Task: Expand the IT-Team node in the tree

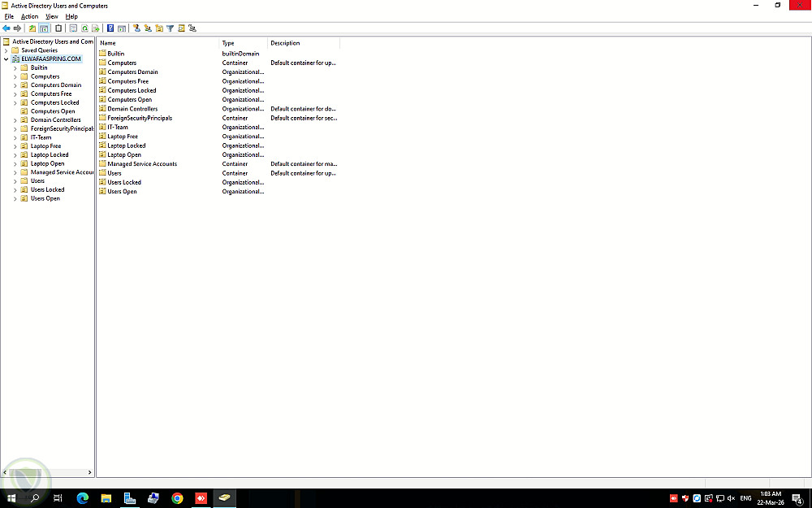Action: 15,138
